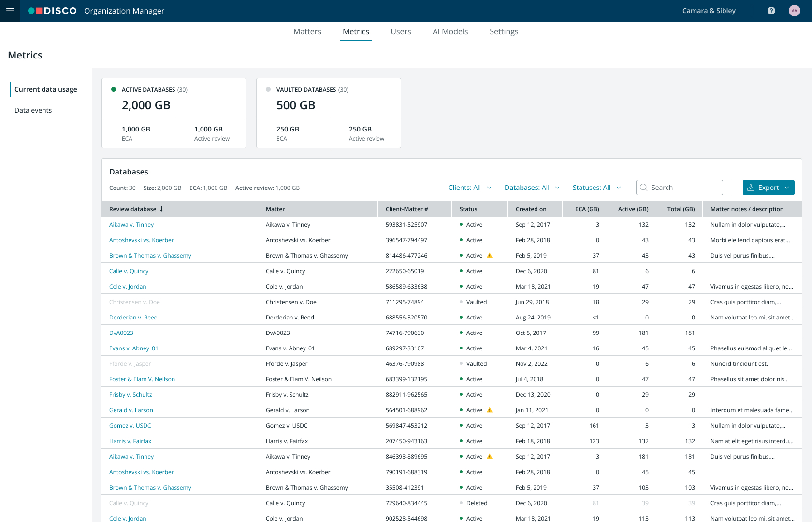Expand the Databases: All filter
This screenshot has width=812, height=522.
tap(532, 188)
